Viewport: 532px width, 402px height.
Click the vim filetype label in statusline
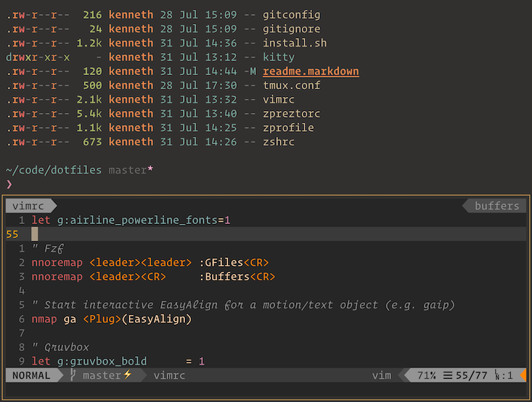[381, 375]
